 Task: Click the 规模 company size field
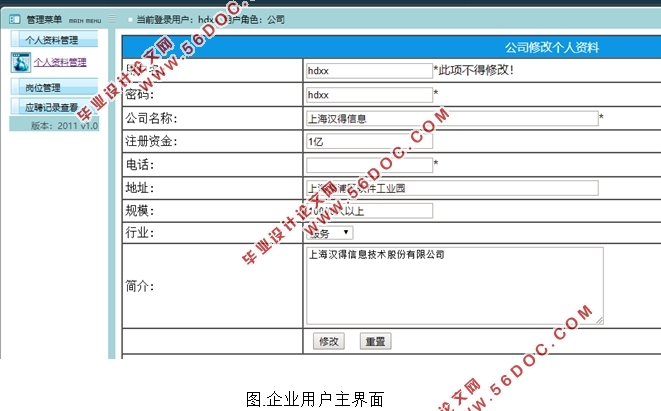pos(369,211)
